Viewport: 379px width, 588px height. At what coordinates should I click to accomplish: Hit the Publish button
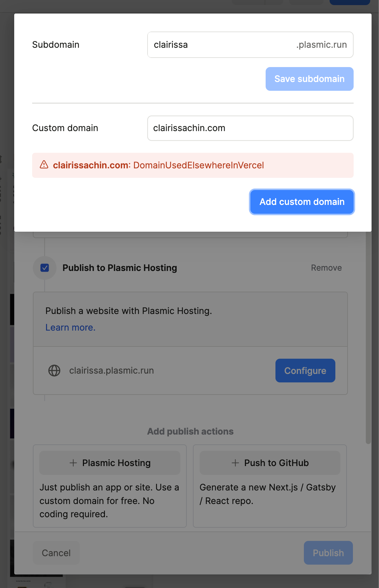[x=328, y=553]
